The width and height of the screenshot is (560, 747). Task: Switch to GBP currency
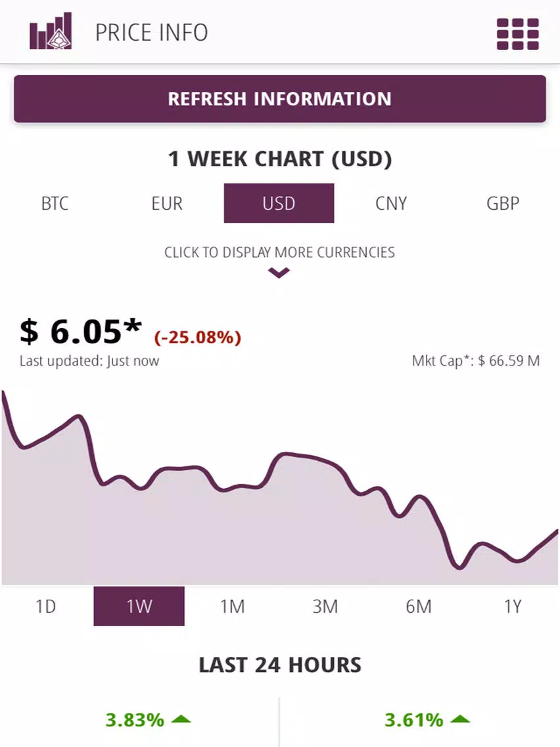[503, 203]
